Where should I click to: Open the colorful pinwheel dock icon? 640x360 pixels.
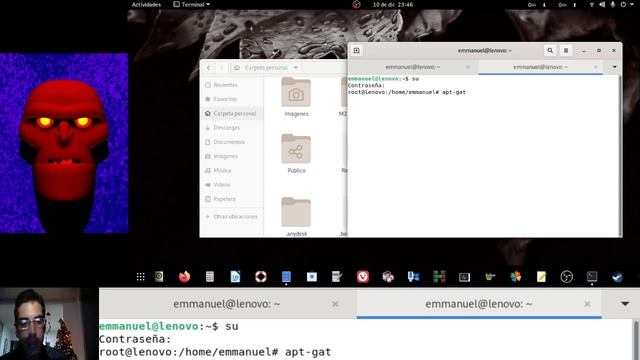pyautogui.click(x=516, y=277)
